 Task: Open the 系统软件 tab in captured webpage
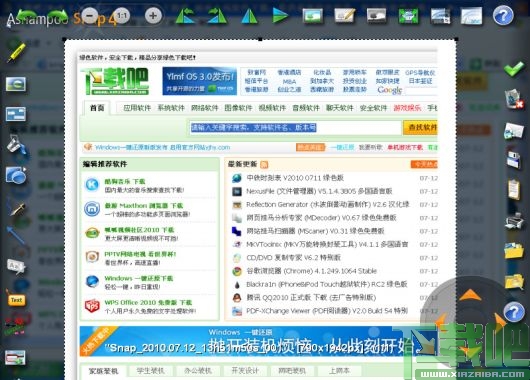pos(171,108)
